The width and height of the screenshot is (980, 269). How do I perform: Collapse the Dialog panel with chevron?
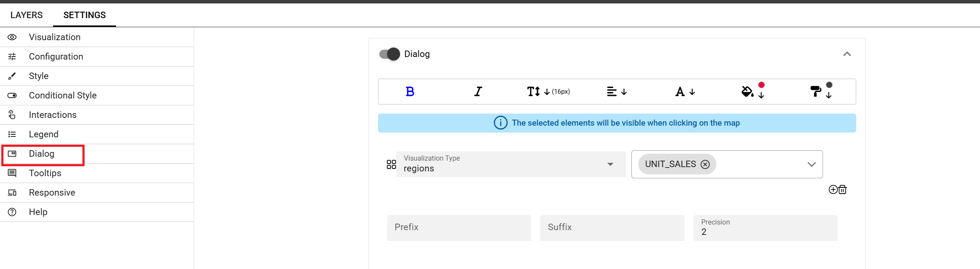(847, 54)
